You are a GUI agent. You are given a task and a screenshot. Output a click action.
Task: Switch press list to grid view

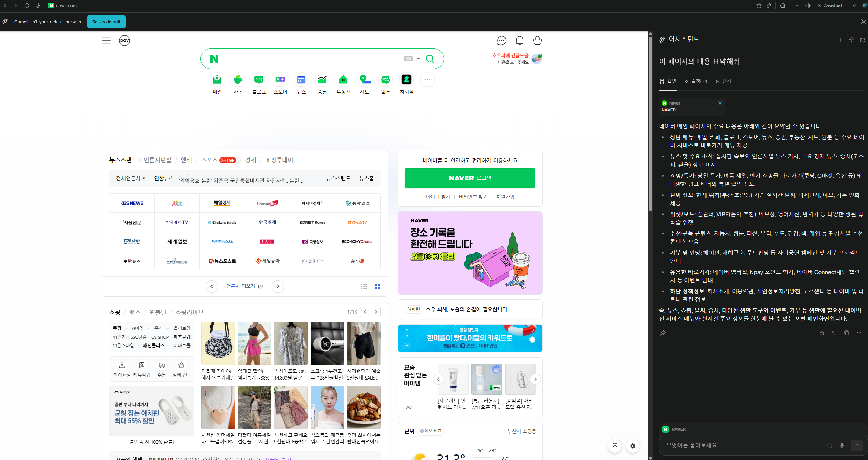(377, 286)
